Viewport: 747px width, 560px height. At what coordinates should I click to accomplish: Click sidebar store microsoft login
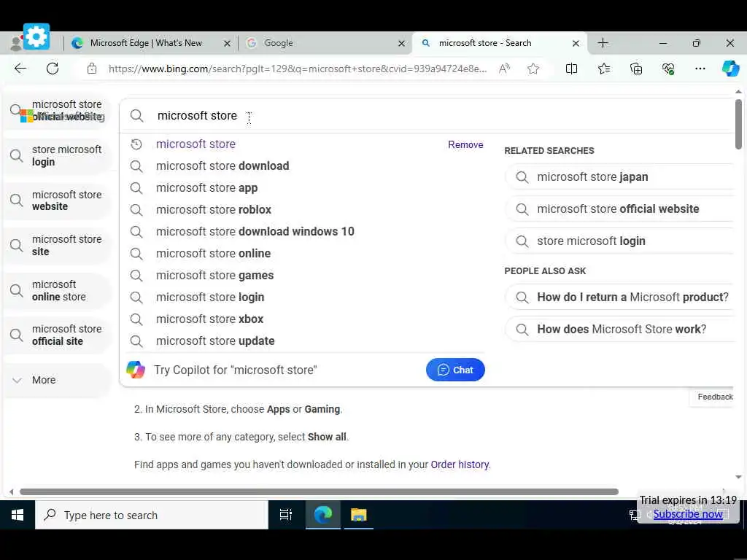57,156
